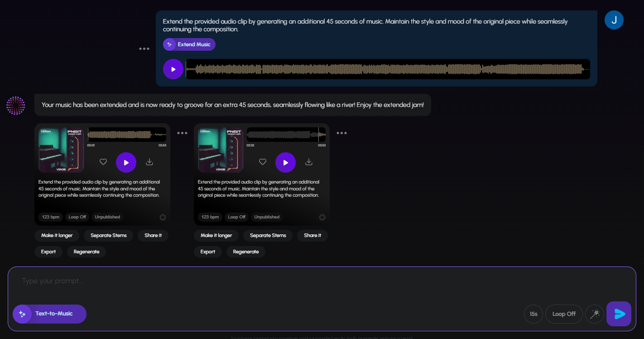Click the magic wand enhance prompt icon
The width and height of the screenshot is (644, 339).
[595, 314]
